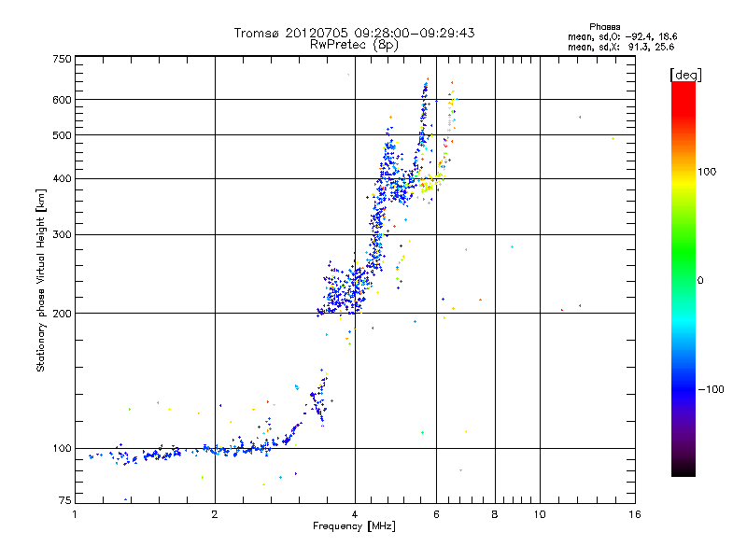Click the plot title "Tromsø 20120705 09:28:00-09:29:43"
The image size is (747, 560).
coord(354,33)
